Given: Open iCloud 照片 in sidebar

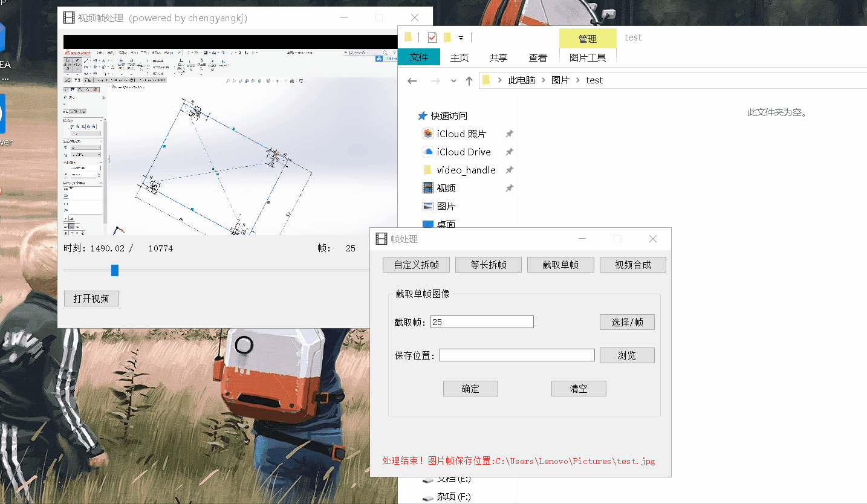Looking at the screenshot, I should (461, 134).
